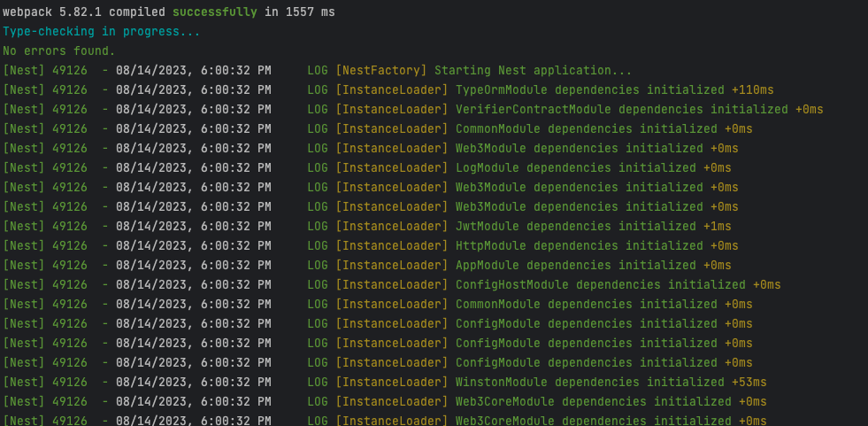Viewport: 868px width, 426px height.
Task: Click "TypeOrmModule dependencies initialized" text
Action: click(x=590, y=89)
